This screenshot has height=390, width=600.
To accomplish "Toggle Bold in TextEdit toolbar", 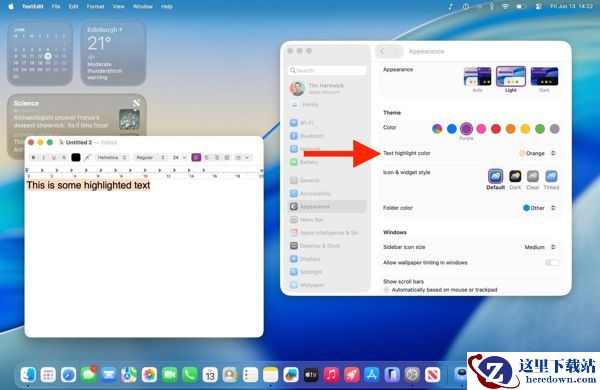I will [x=34, y=157].
